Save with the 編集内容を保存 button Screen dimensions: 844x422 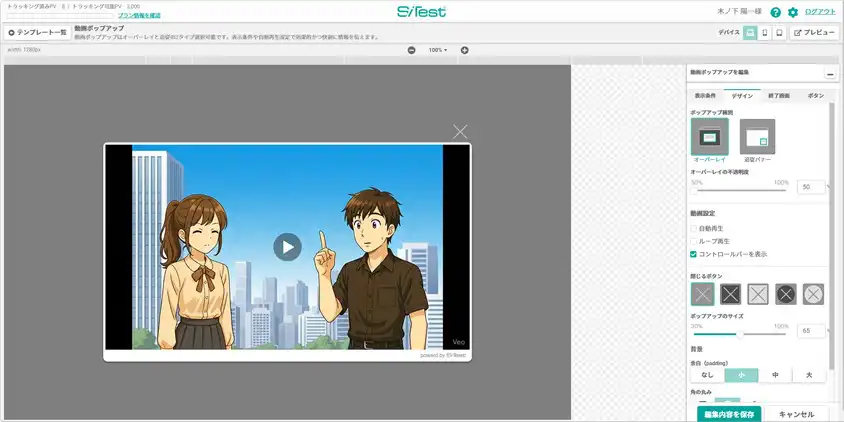(729, 414)
